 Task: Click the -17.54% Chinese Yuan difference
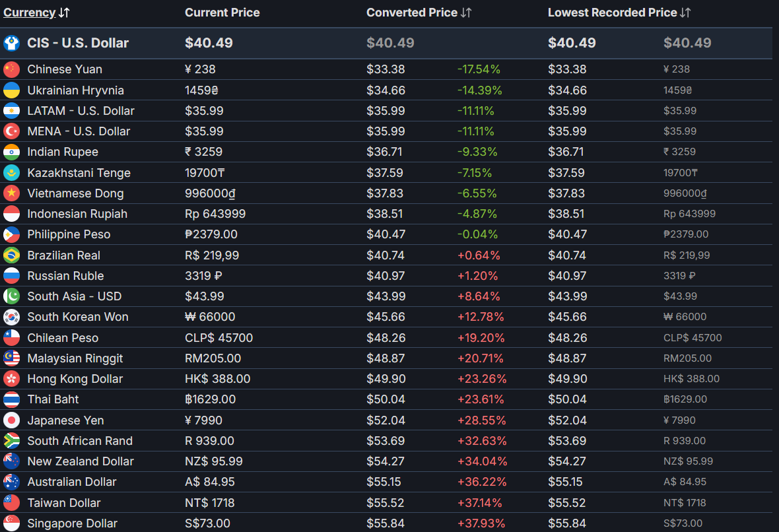tap(479, 69)
